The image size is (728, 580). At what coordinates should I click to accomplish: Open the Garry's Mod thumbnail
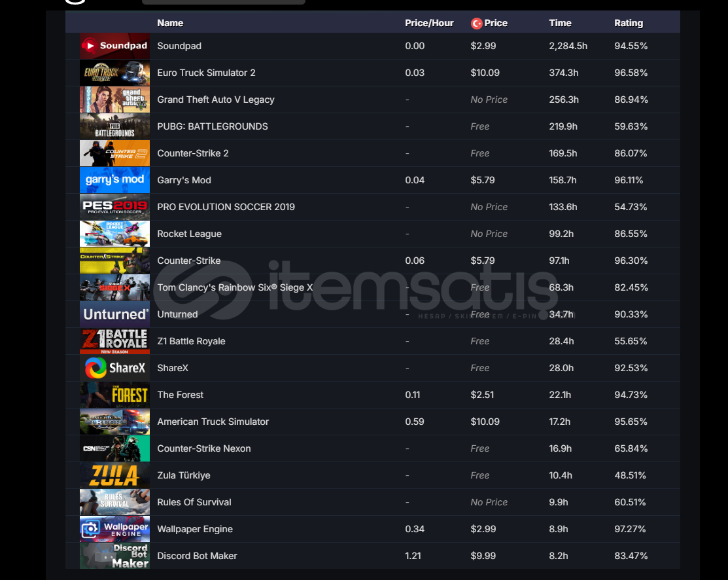pos(114,180)
